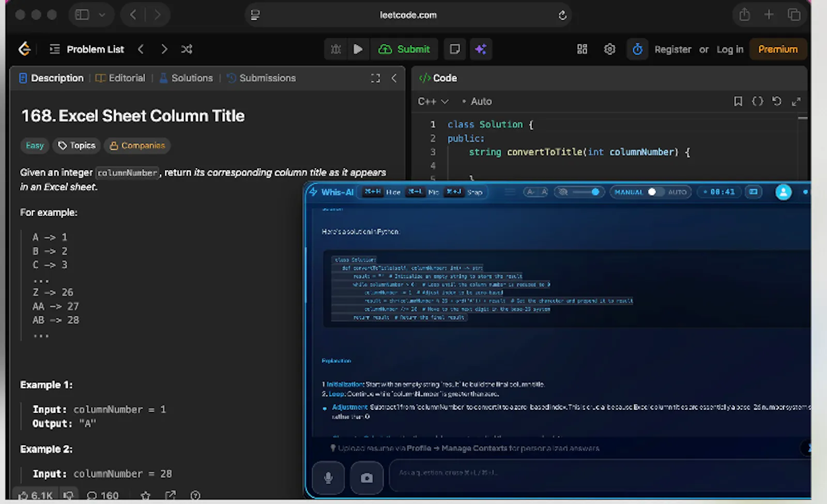
Task: Reset code to default with undo icon
Action: pyautogui.click(x=776, y=101)
